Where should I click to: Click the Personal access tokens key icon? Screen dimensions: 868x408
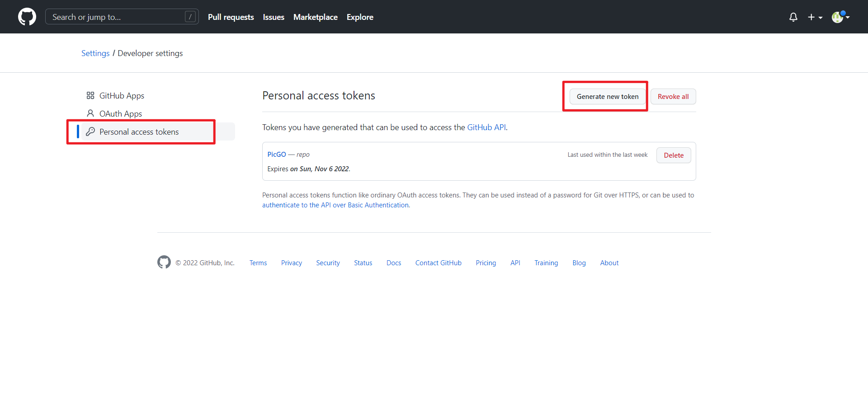coord(90,131)
